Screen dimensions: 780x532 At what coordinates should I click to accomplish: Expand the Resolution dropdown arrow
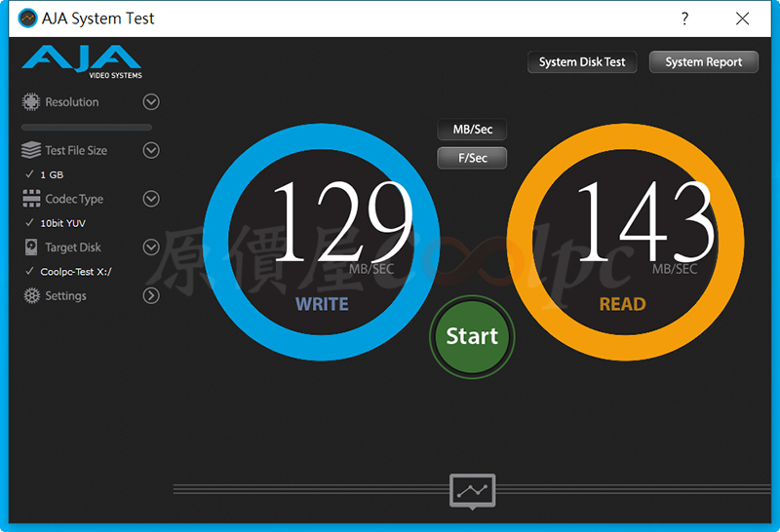(151, 102)
